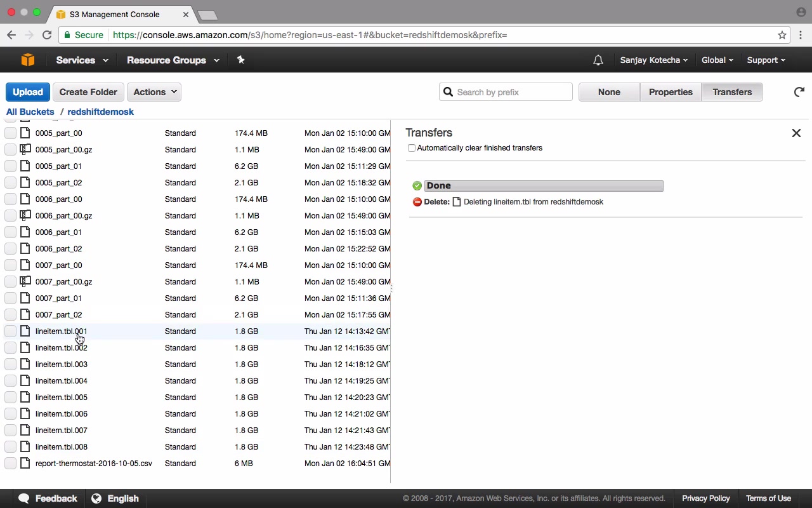Click the redshiftdemosk breadcrumb link

click(100, 112)
